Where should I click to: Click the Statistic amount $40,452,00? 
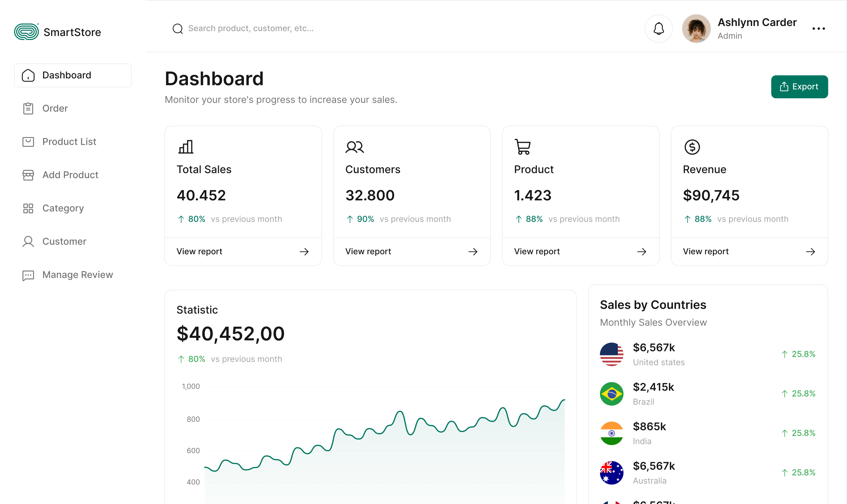click(230, 334)
